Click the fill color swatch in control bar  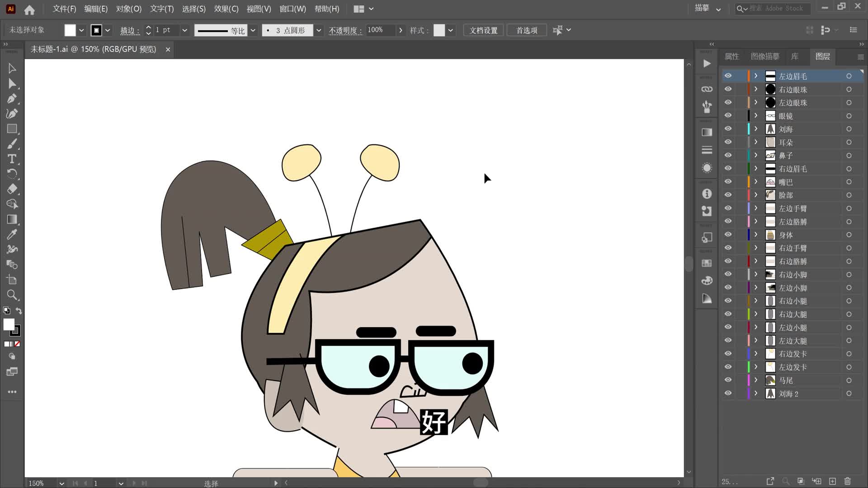[70, 30]
